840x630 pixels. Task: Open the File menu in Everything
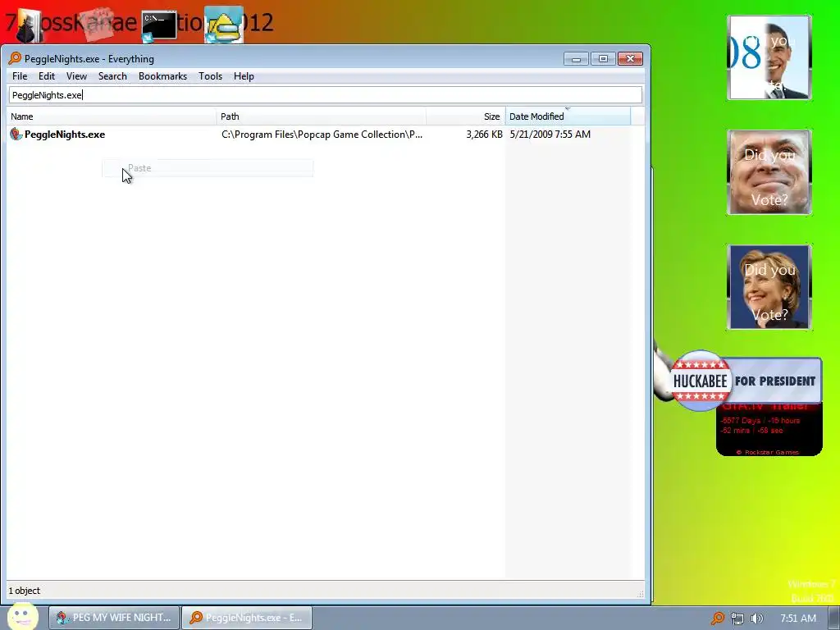[x=20, y=76]
